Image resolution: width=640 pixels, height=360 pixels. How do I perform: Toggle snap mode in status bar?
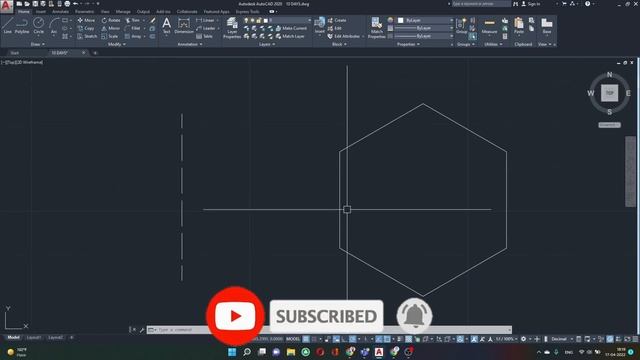[x=314, y=339]
